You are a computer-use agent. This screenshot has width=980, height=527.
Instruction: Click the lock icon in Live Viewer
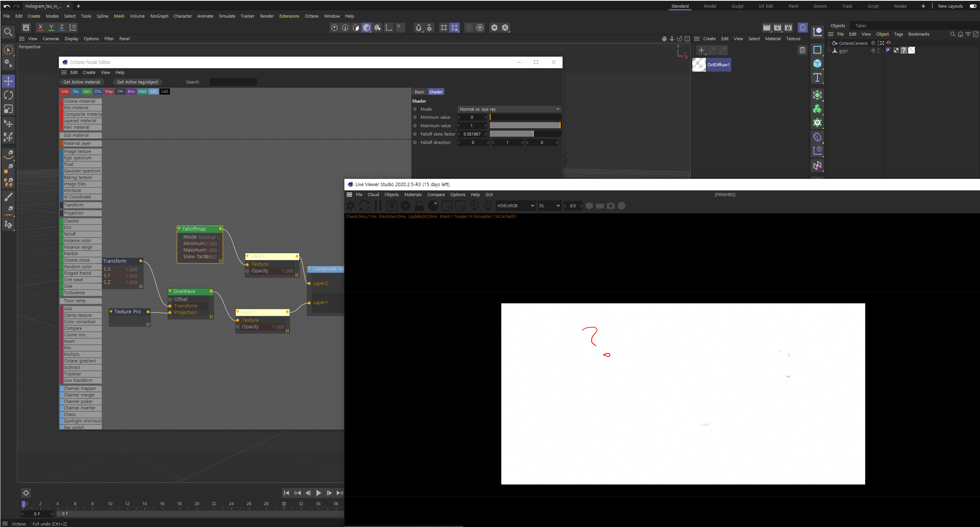click(x=419, y=206)
